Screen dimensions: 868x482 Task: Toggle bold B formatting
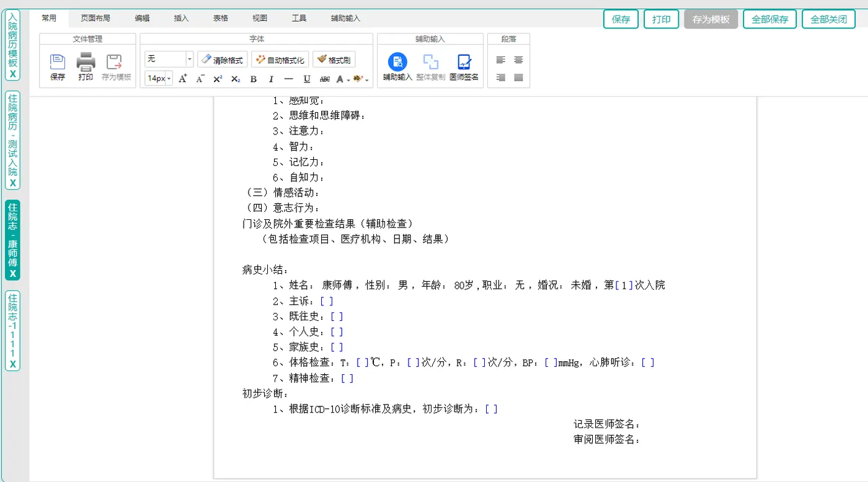[x=253, y=79]
